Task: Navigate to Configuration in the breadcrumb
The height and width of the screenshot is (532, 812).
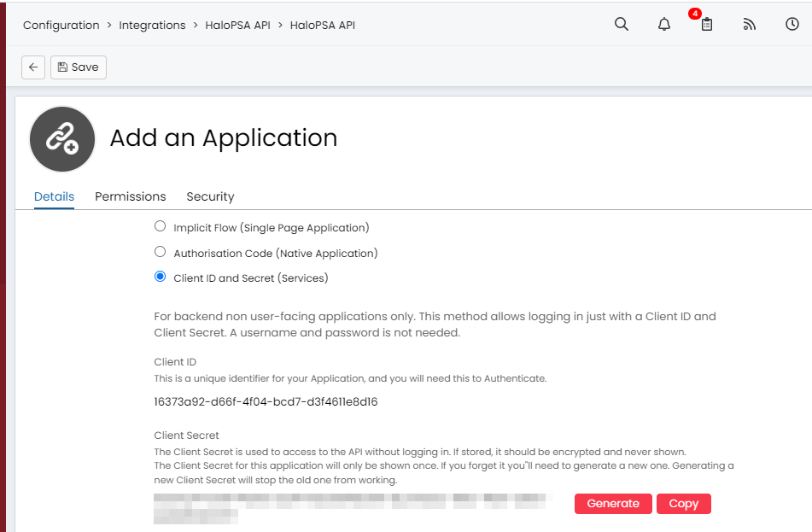Action: (x=61, y=26)
